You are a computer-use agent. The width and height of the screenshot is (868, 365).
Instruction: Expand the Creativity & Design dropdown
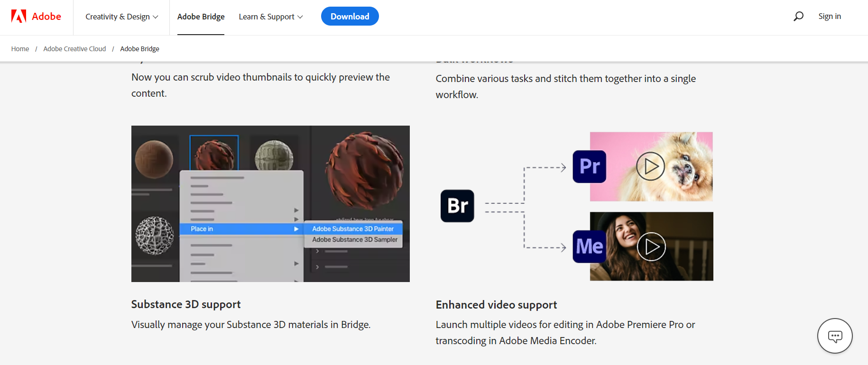click(x=122, y=17)
